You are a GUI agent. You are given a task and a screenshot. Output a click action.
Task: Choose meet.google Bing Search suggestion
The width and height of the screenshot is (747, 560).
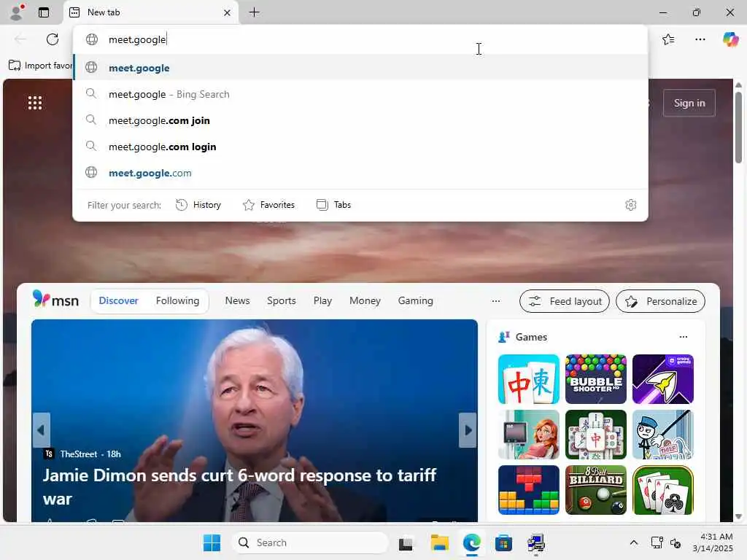[x=360, y=94]
